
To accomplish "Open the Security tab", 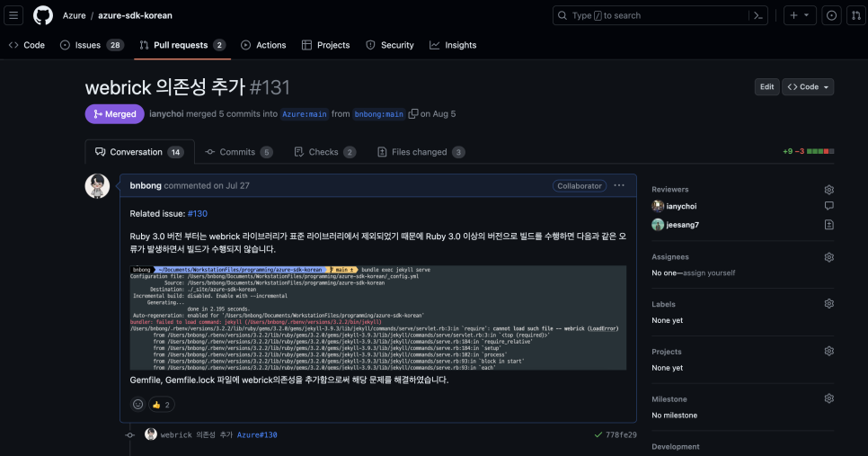I will click(x=390, y=45).
